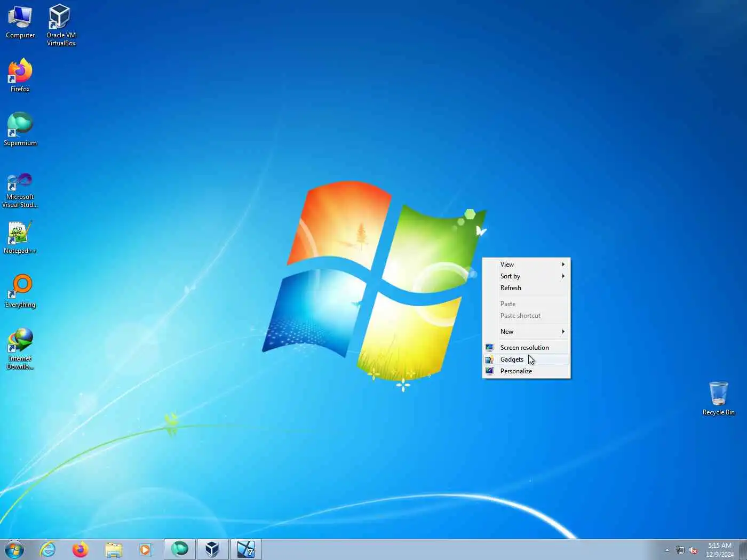Open the muted volume tray icon
This screenshot has height=560, width=747.
(693, 550)
